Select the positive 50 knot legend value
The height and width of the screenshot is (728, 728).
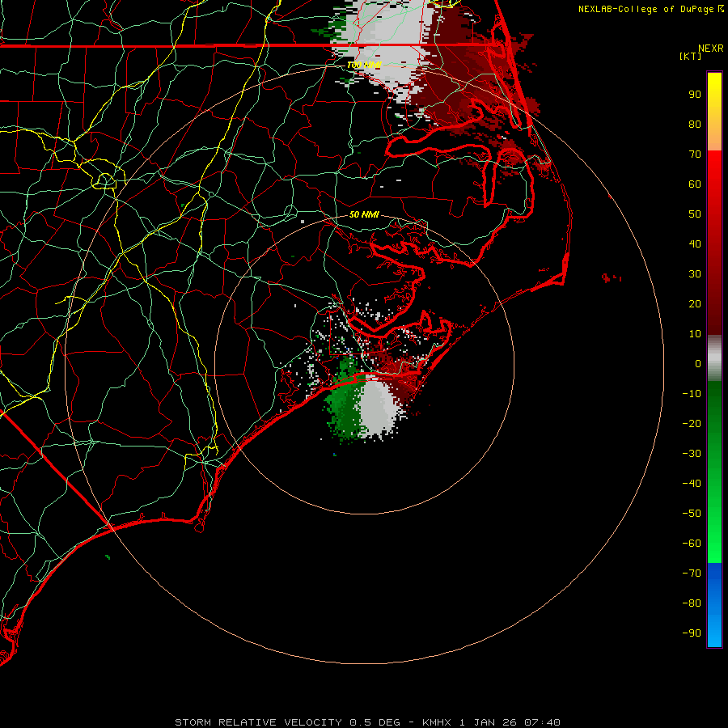(695, 214)
